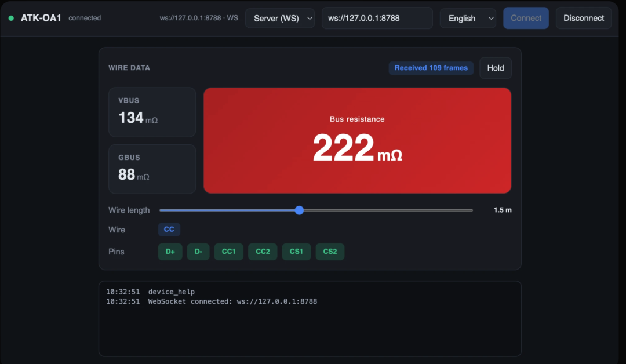Click the Received 109 frames badge

click(431, 68)
